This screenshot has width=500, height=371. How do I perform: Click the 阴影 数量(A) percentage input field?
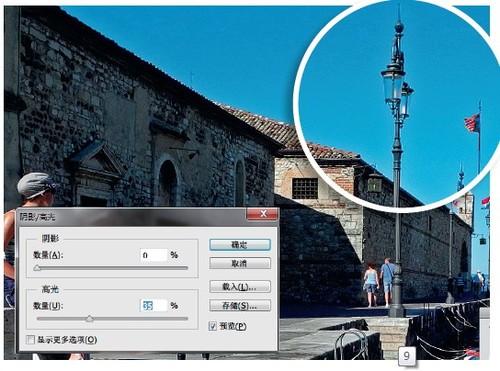tap(154, 255)
